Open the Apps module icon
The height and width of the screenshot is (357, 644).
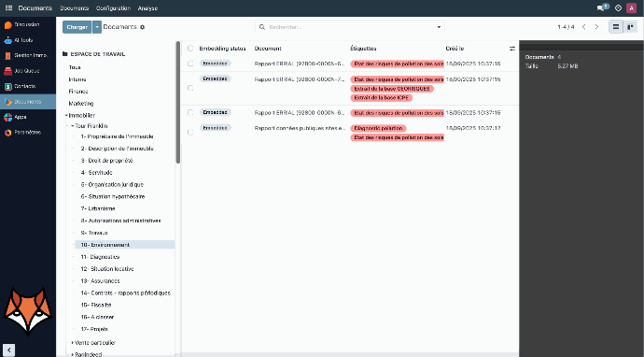click(7, 117)
